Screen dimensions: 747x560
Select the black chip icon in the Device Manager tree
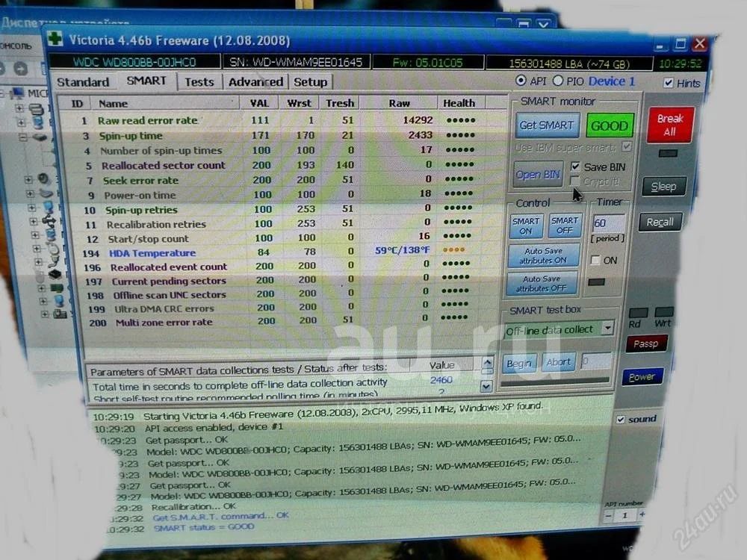55,274
